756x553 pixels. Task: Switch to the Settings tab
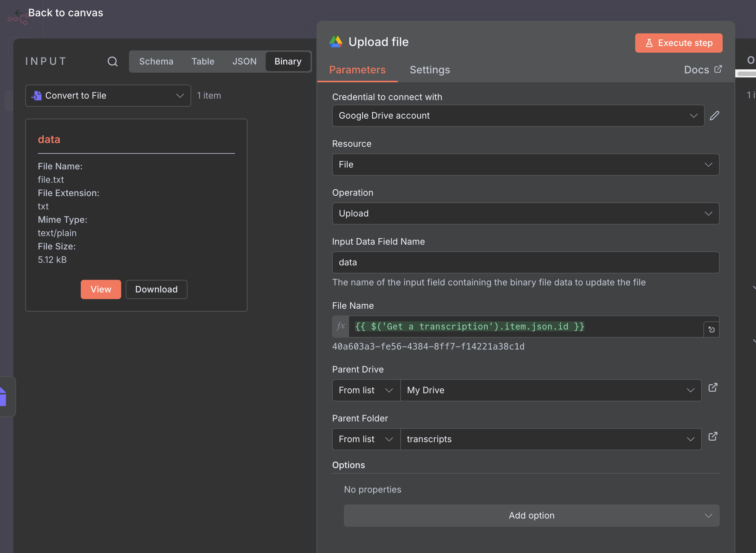coord(430,70)
